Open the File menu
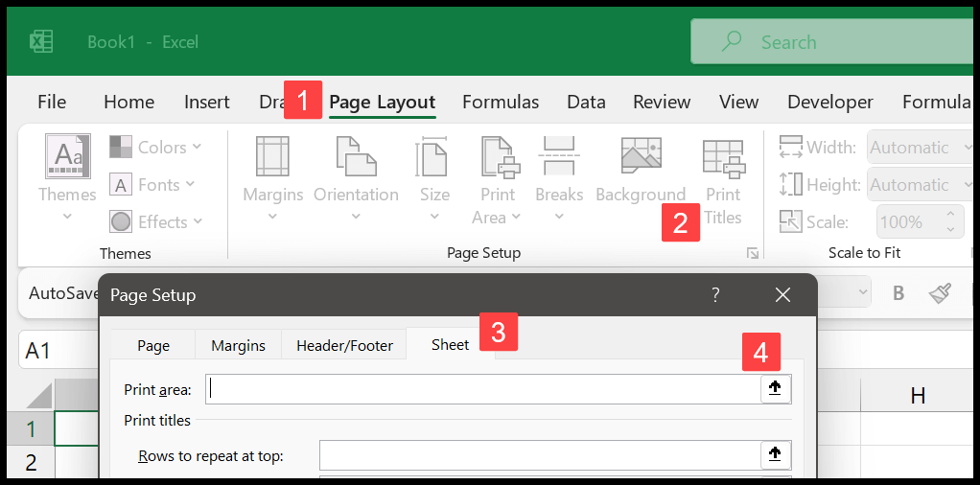This screenshot has width=980, height=485. pyautogui.click(x=52, y=102)
